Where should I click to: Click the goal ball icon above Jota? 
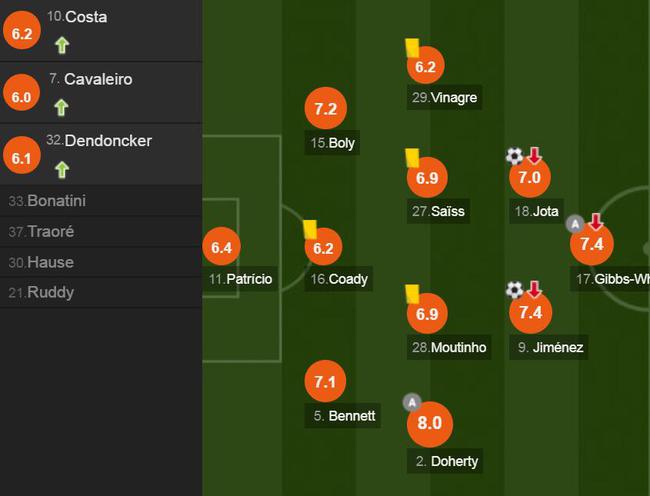point(514,156)
